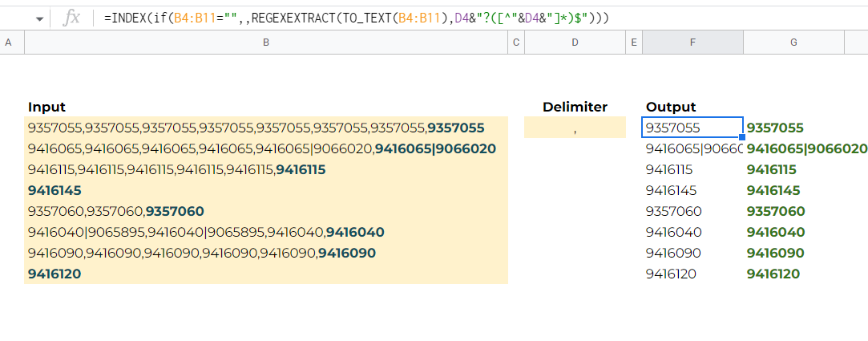
Task: Select column B header
Action: 266,43
